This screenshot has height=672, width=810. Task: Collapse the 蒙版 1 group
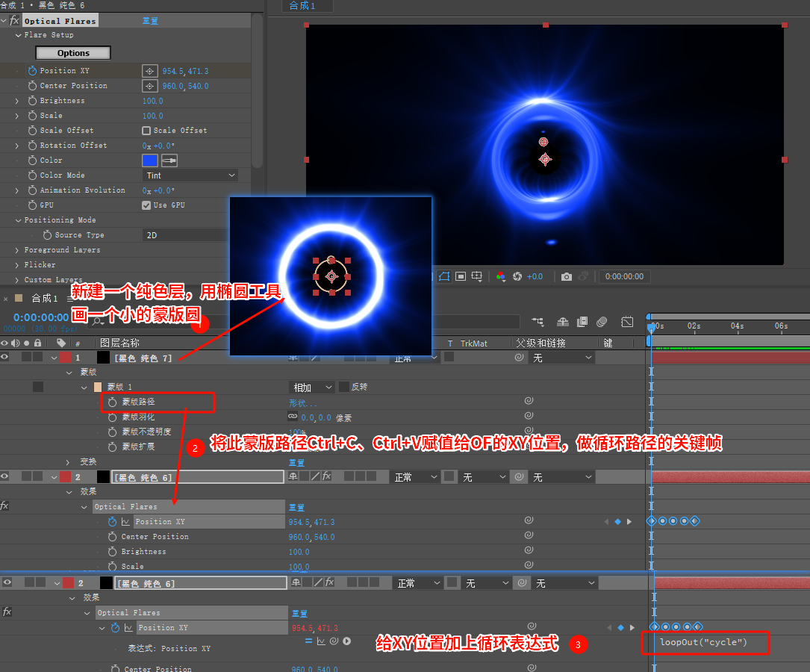coord(84,388)
